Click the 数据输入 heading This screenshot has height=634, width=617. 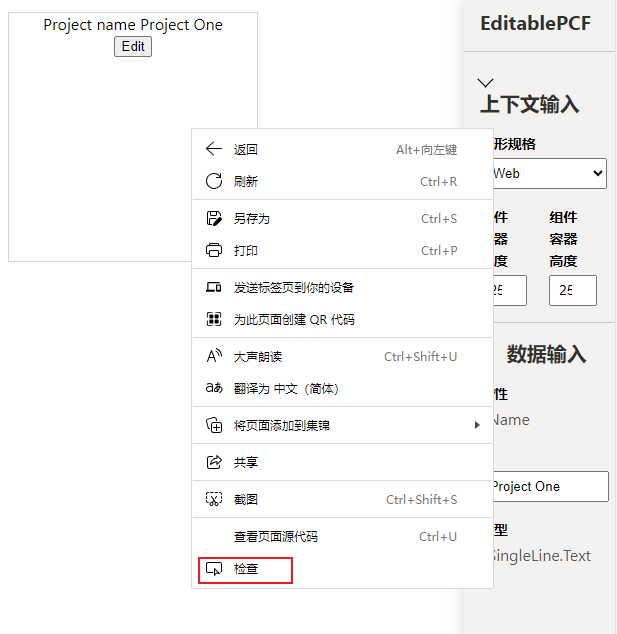coord(546,354)
